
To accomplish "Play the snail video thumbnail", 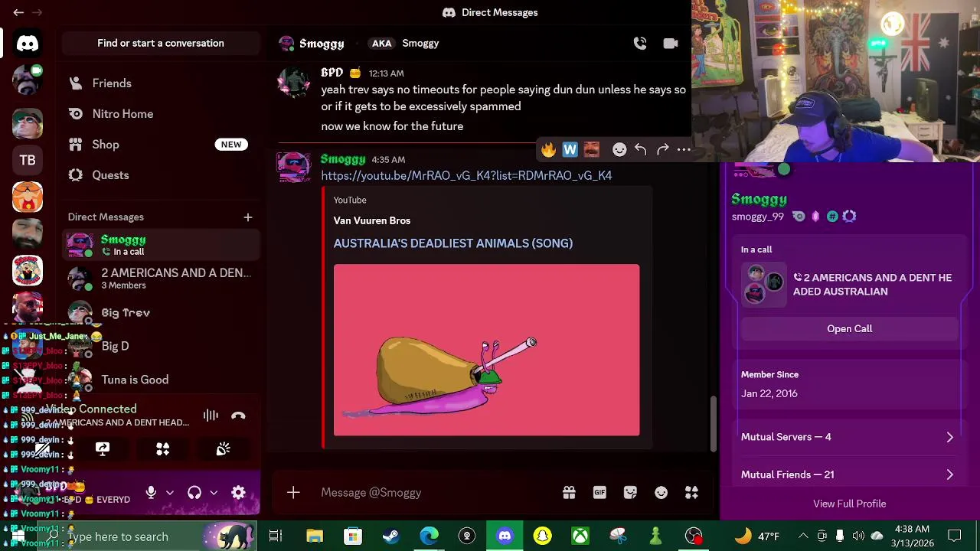I will (x=486, y=350).
